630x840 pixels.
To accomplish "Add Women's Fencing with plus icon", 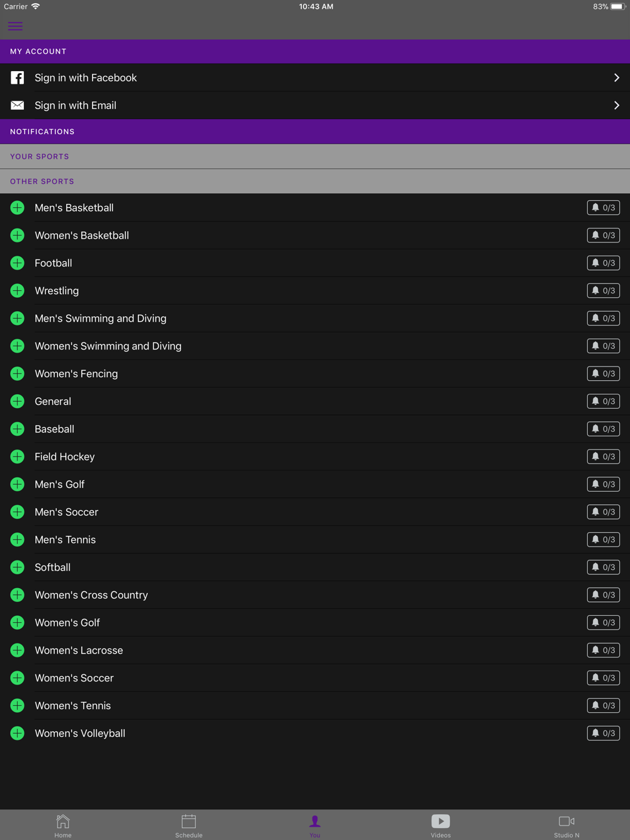I will [x=18, y=374].
